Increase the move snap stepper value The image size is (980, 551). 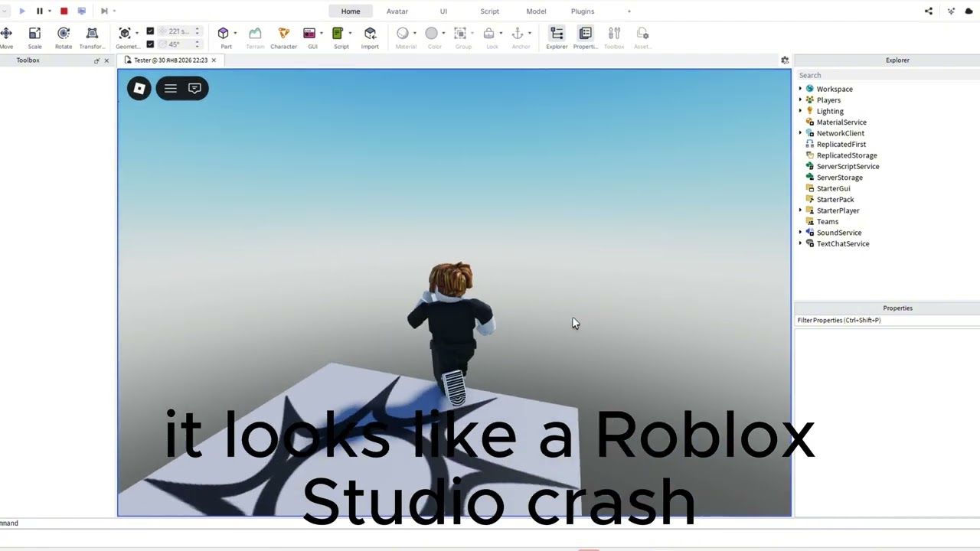(x=198, y=29)
